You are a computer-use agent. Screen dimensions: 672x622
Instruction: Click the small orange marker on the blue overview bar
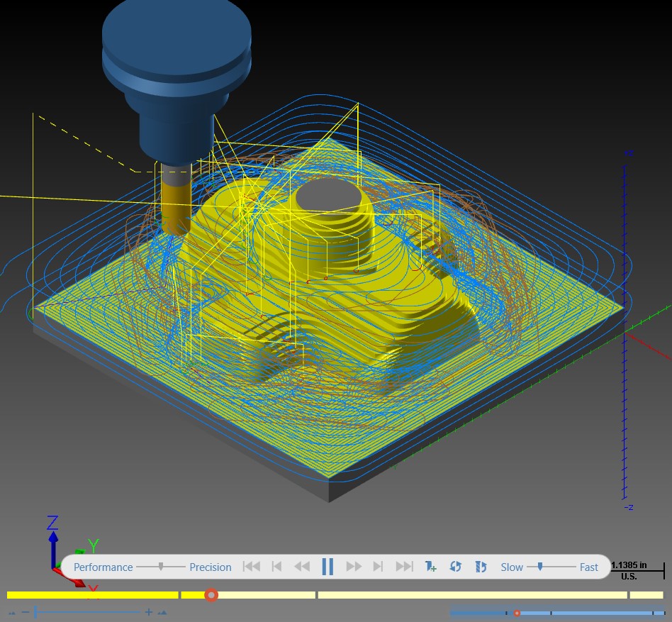click(517, 613)
